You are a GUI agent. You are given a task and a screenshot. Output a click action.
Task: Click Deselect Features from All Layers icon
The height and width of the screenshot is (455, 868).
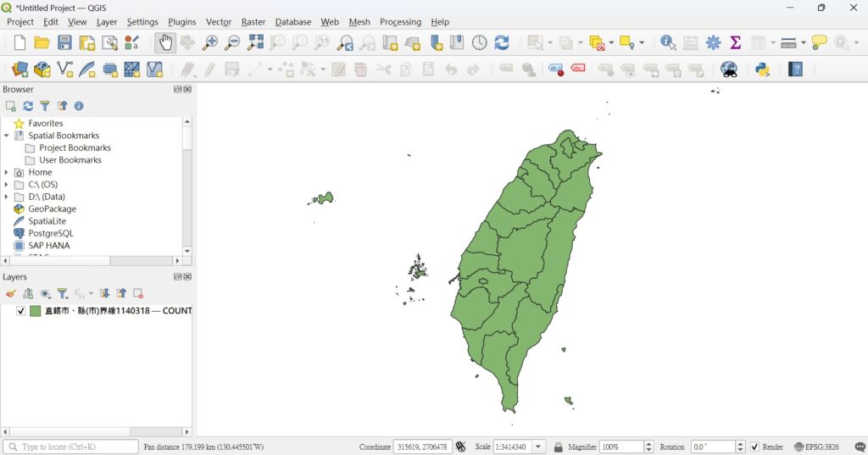597,42
